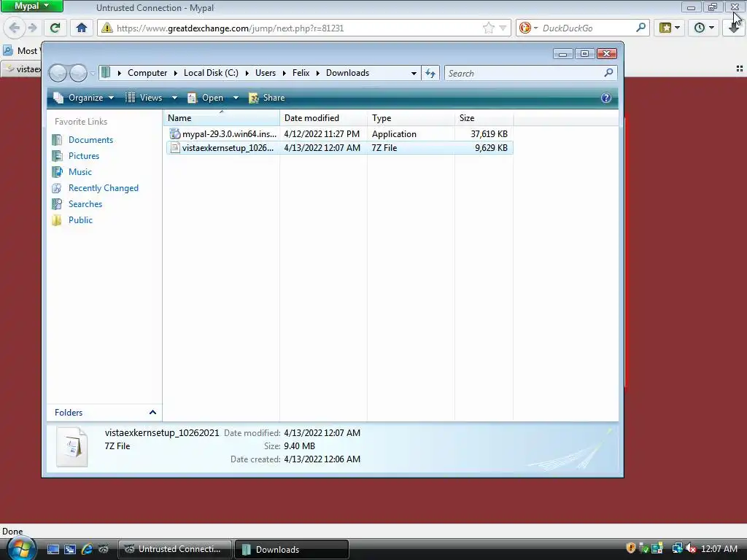Screen dimensions: 747x560
Task: Expand the Users breadcrumb arrow
Action: click(x=284, y=73)
